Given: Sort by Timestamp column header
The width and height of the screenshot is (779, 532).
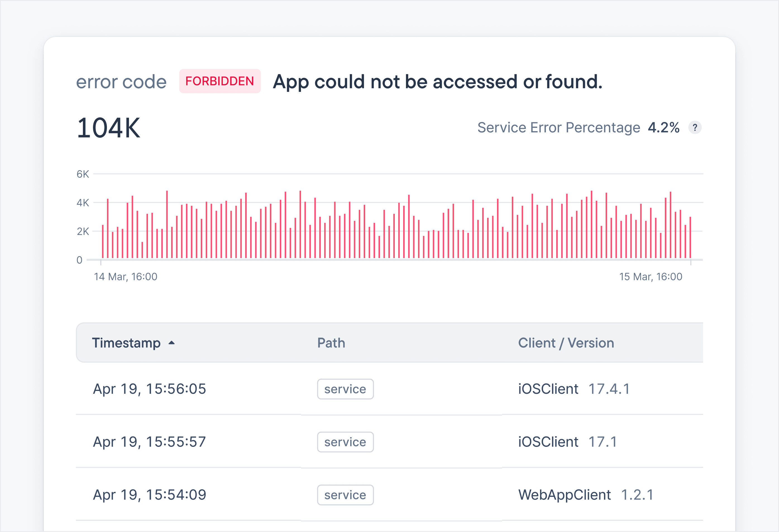Looking at the screenshot, I should (126, 343).
